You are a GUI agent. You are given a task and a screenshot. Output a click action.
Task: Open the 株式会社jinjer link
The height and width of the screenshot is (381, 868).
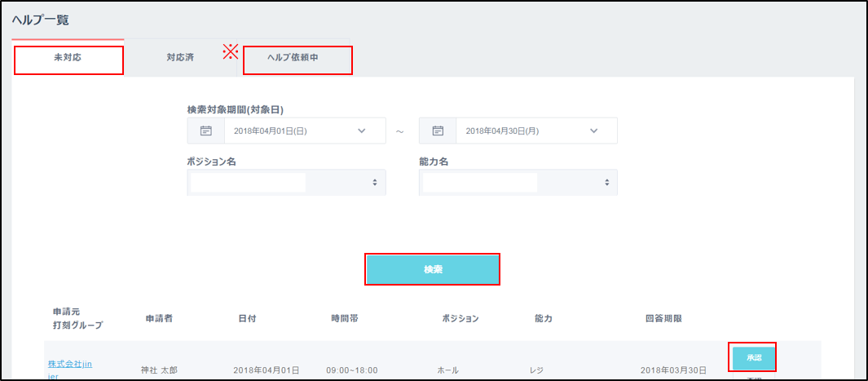coord(69,364)
